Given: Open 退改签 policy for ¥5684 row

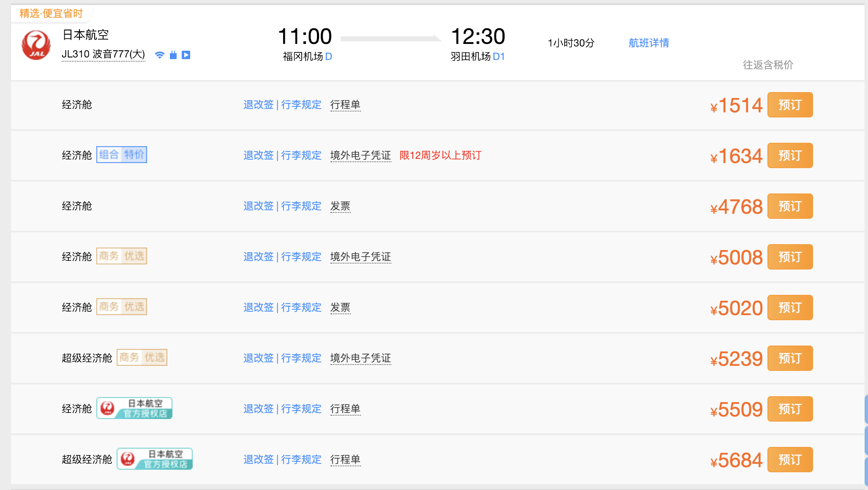Looking at the screenshot, I should pyautogui.click(x=259, y=460).
